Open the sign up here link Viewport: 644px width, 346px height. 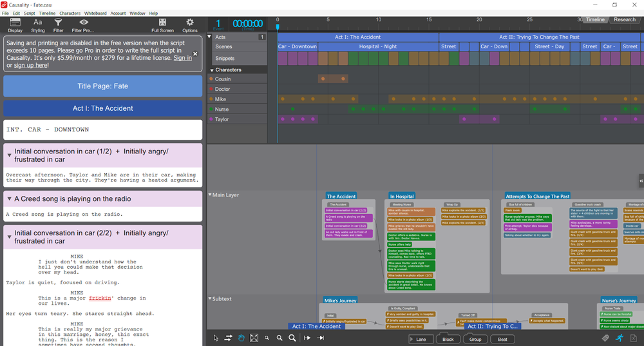[x=31, y=65]
